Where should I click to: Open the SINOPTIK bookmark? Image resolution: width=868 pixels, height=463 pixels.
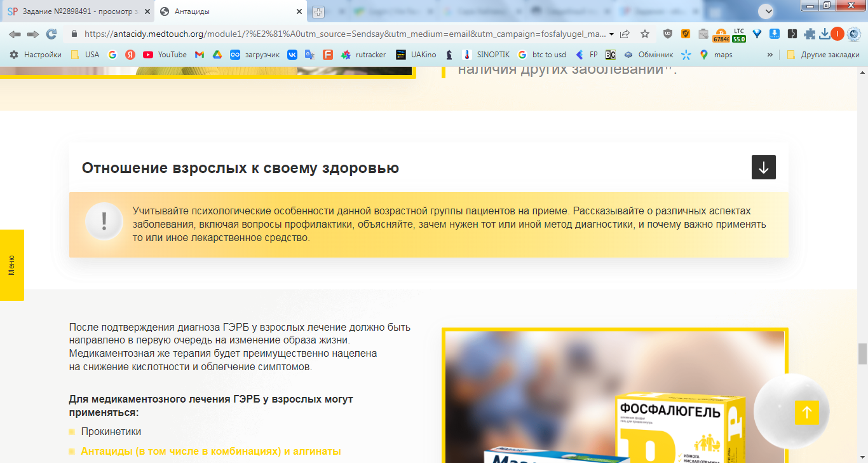pyautogui.click(x=486, y=55)
